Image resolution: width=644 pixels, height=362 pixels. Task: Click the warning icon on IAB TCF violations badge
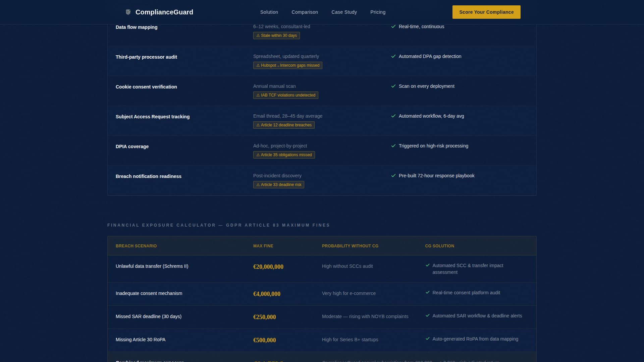(x=257, y=95)
